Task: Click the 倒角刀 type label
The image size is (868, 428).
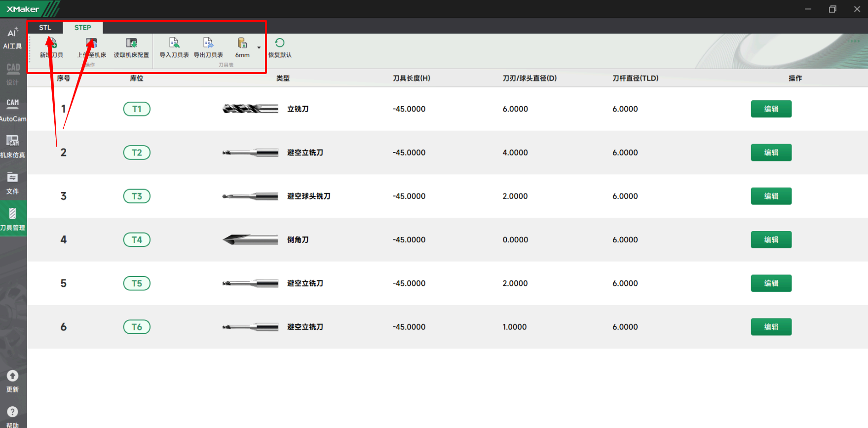Action: 298,240
